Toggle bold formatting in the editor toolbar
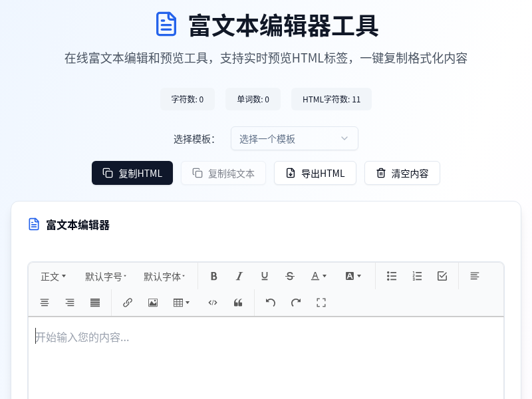Image resolution: width=532 pixels, height=399 pixels. 214,276
